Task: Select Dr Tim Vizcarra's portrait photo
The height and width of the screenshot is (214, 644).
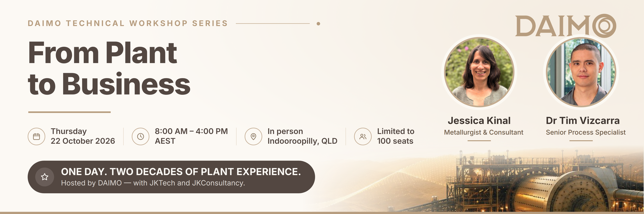Action: click(x=581, y=72)
